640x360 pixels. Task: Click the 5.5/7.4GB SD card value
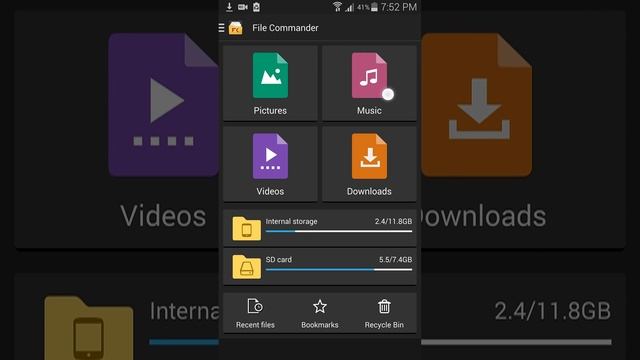(x=396, y=260)
